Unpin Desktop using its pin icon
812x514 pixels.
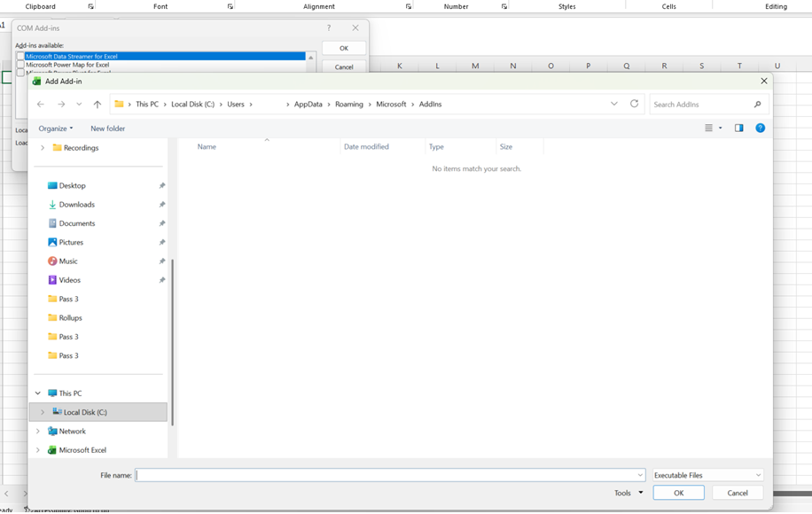pos(162,185)
